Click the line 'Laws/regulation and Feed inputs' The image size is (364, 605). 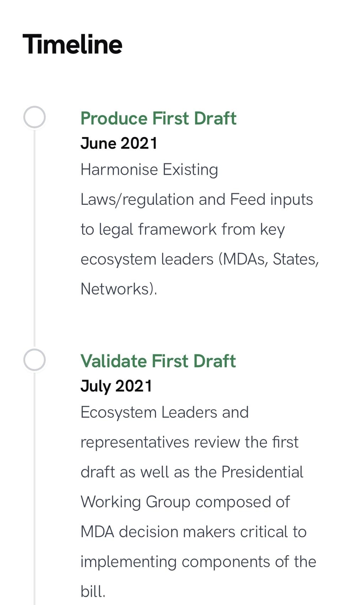(x=197, y=200)
